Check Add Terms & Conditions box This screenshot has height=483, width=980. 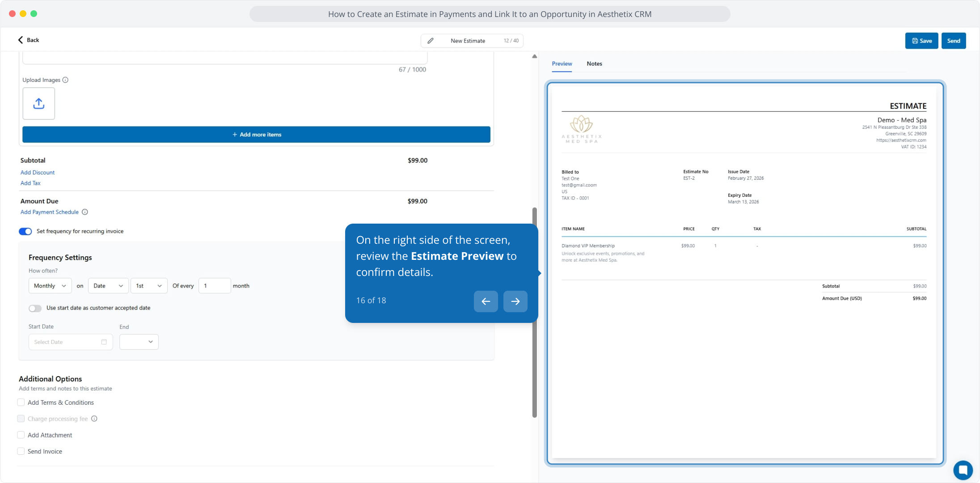(x=21, y=402)
